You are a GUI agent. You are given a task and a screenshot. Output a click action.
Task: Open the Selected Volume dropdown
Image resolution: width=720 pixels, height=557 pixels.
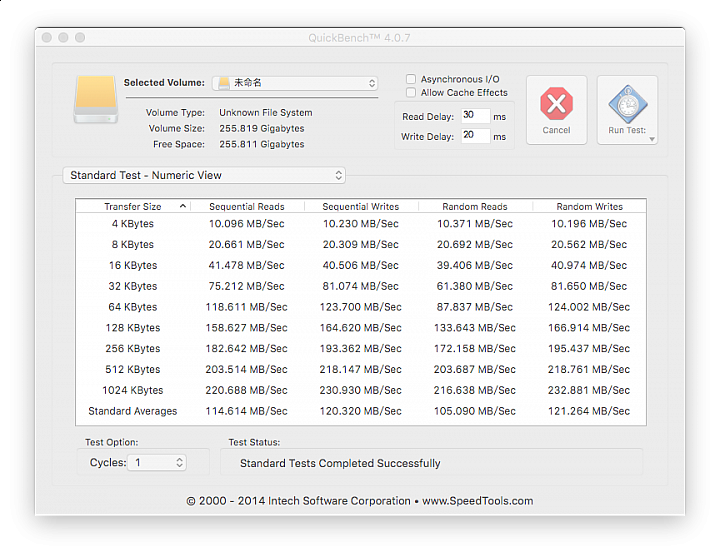click(x=295, y=83)
